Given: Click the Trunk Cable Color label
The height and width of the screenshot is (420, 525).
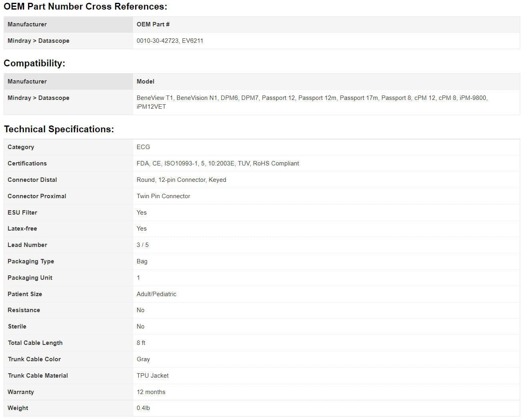Looking at the screenshot, I should click(x=34, y=359).
